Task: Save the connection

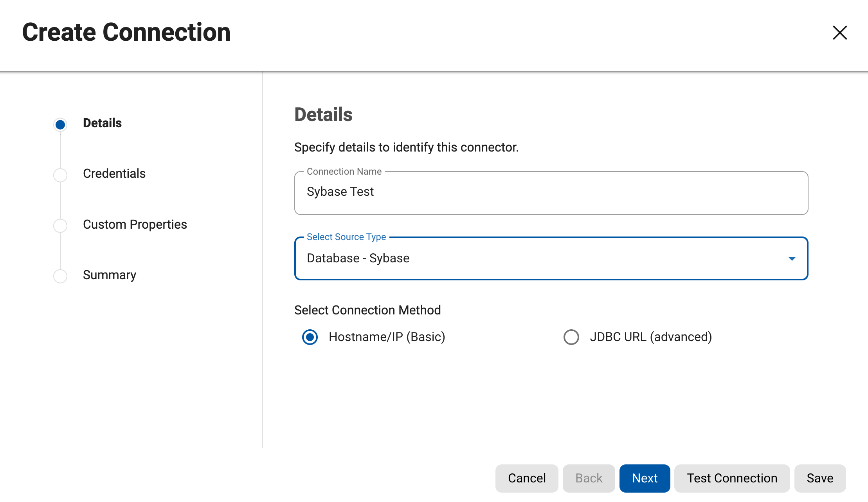Action: click(x=820, y=478)
